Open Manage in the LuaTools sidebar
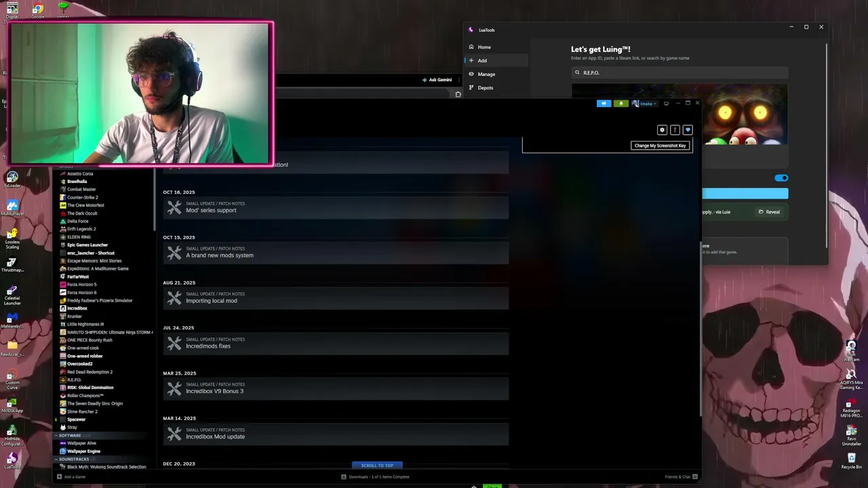 (x=496, y=74)
